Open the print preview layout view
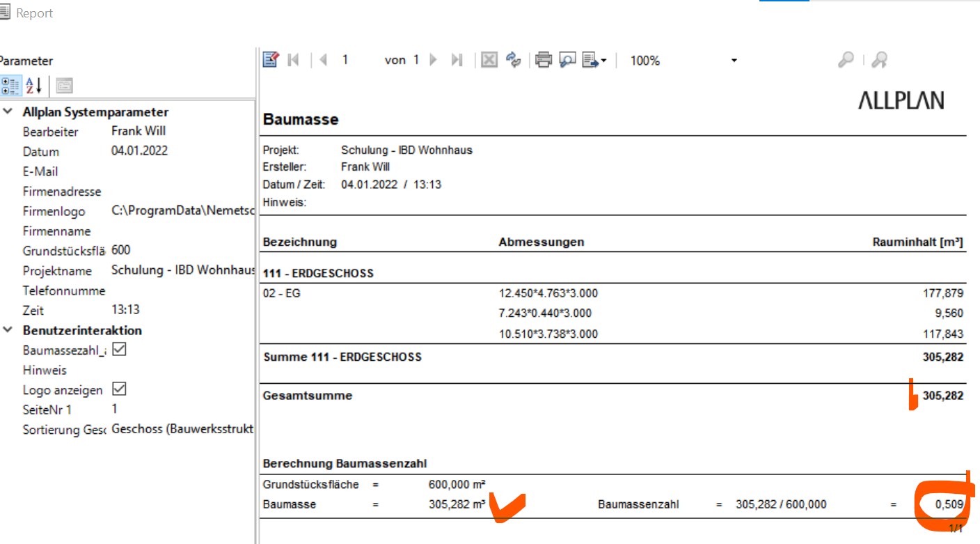980x544 pixels. (567, 61)
